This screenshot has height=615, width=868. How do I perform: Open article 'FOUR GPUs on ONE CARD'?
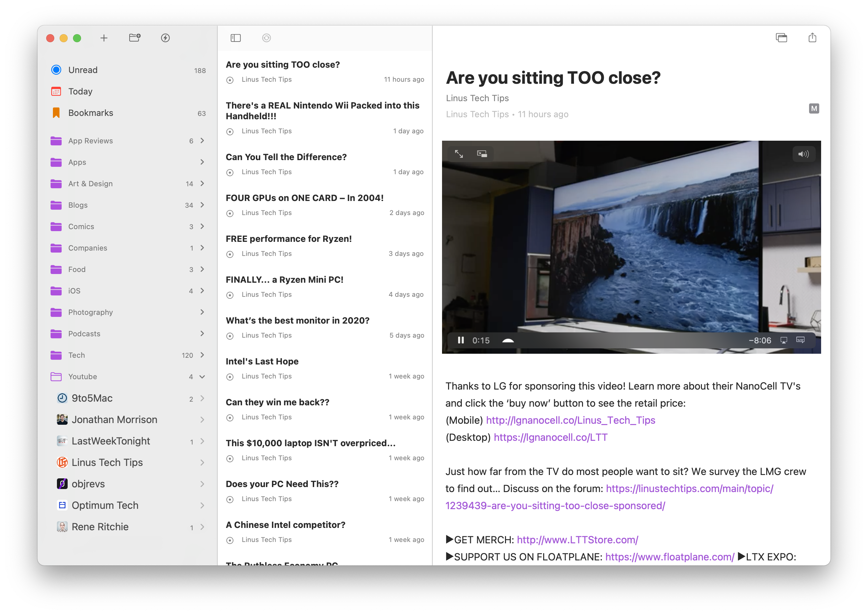tap(325, 205)
